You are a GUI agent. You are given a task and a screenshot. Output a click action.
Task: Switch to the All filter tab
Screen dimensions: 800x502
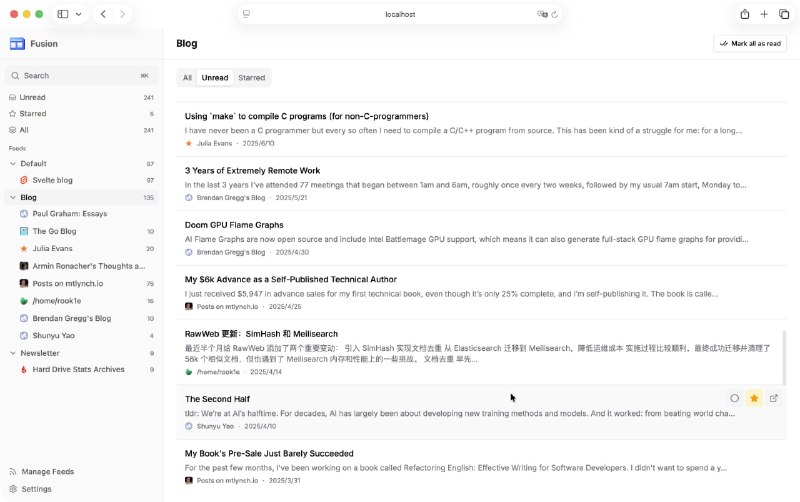(187, 78)
